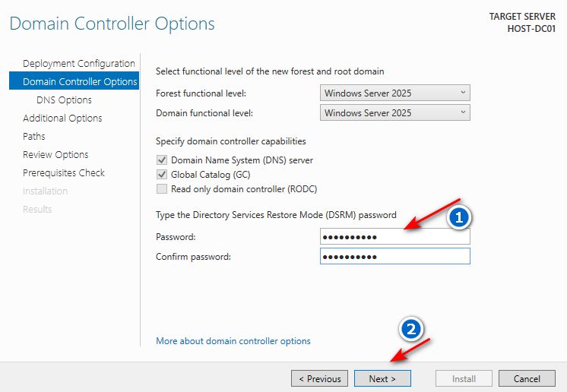Go to Deployment Configuration step
Viewport: 567px width, 392px height.
coord(78,63)
